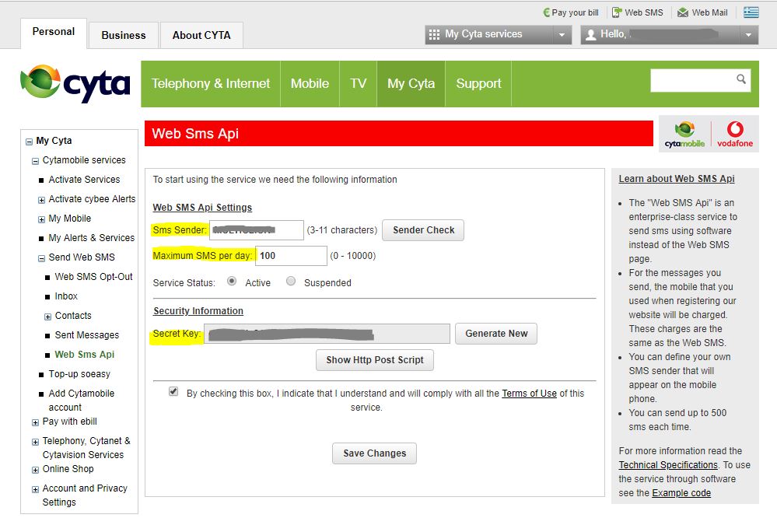Open the Mobile menu
The image size is (777, 532).
(310, 83)
